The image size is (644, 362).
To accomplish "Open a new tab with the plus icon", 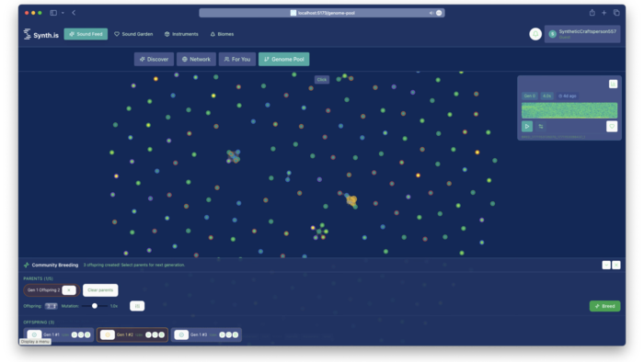I will click(604, 13).
